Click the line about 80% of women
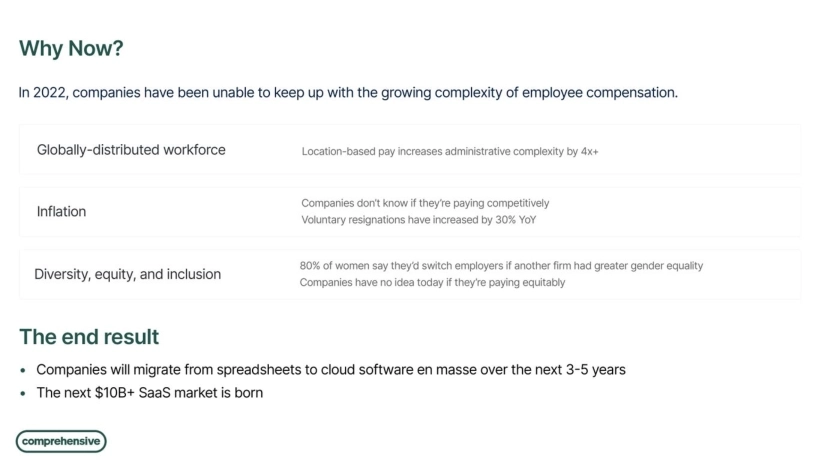 click(501, 266)
